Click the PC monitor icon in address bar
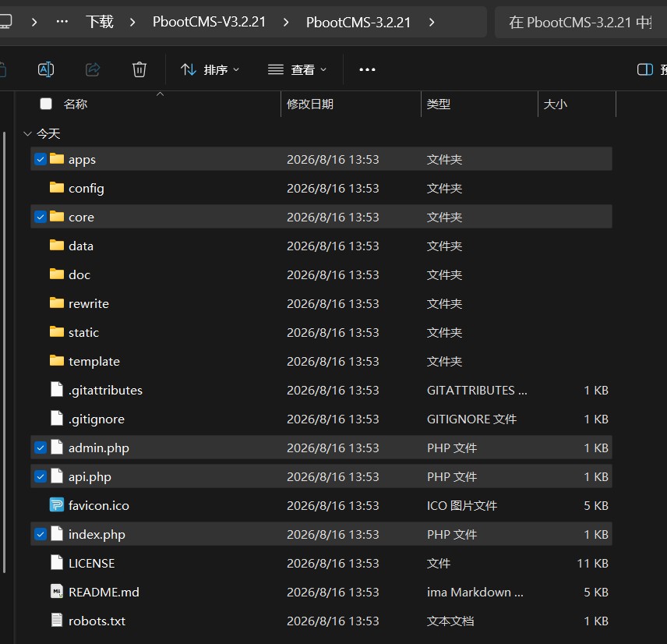The height and width of the screenshot is (644, 667). click(5, 21)
